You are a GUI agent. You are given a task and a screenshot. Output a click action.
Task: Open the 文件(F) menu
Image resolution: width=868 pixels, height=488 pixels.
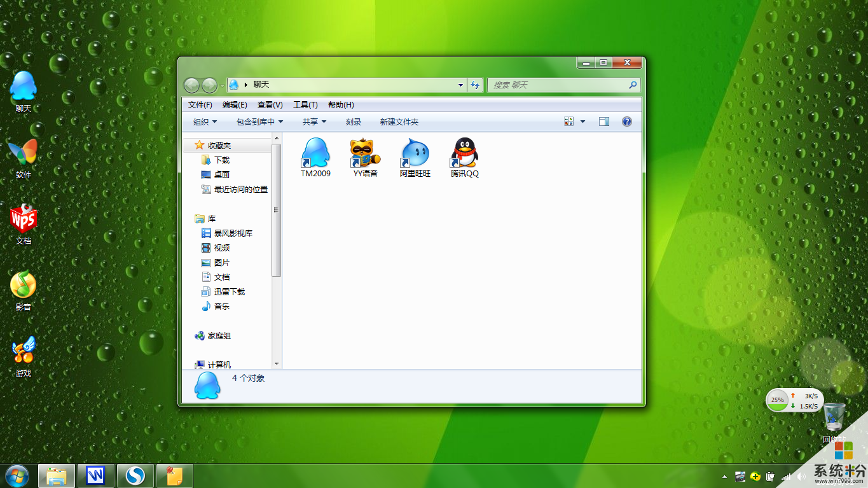click(200, 105)
